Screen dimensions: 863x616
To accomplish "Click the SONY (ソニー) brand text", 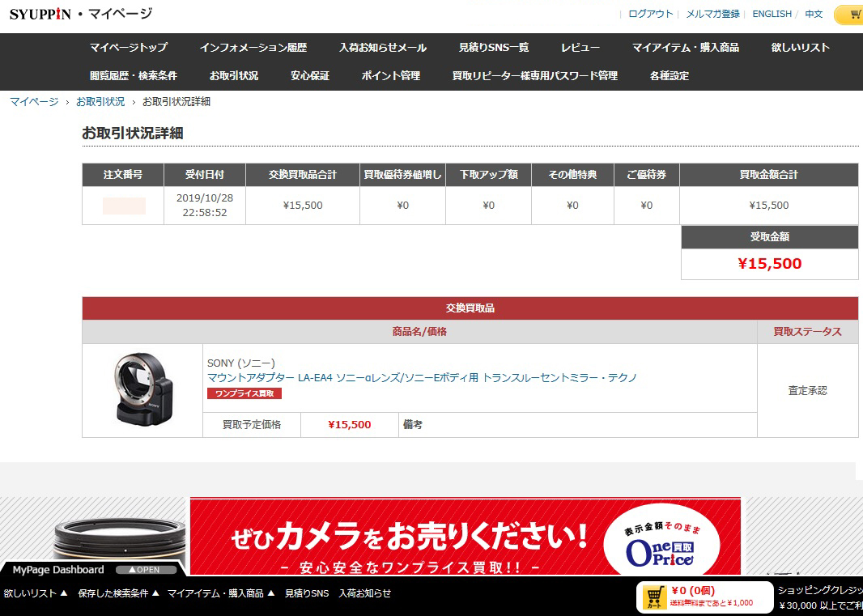I will (241, 363).
